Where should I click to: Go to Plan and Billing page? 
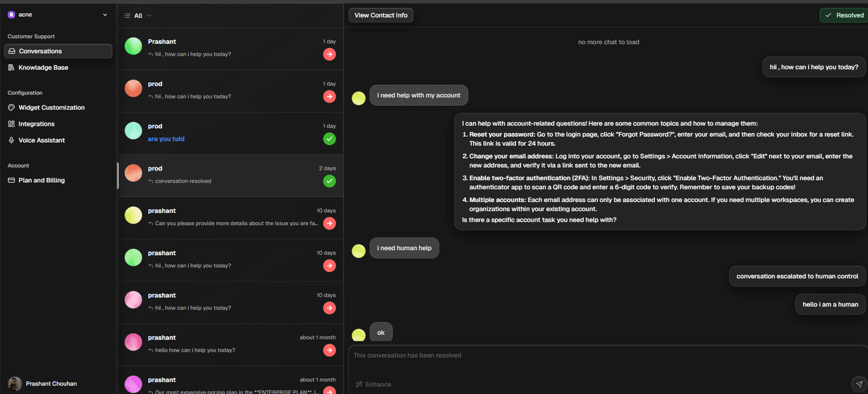[x=41, y=181]
